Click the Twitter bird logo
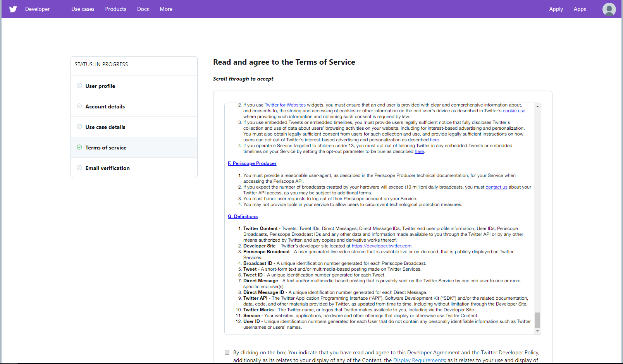623x364 pixels. (13, 9)
